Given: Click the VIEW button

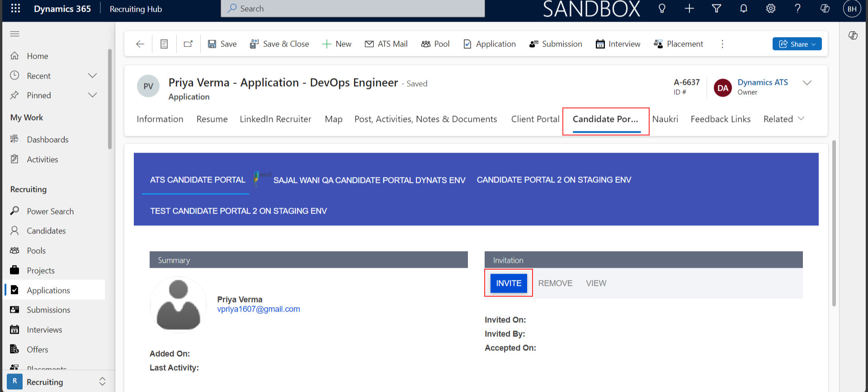Looking at the screenshot, I should tap(596, 283).
